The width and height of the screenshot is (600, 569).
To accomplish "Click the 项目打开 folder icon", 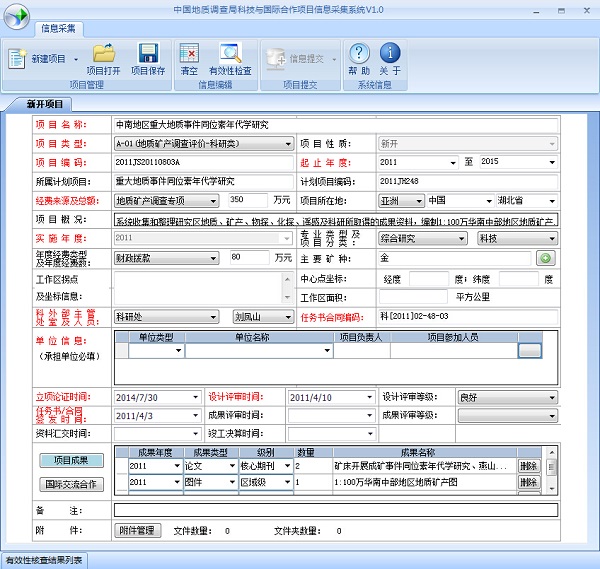I will [x=104, y=53].
